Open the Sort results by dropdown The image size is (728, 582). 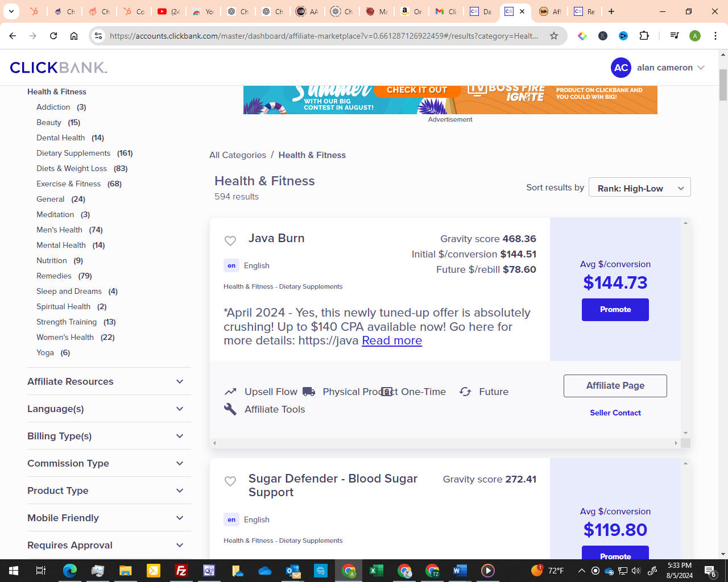pos(640,188)
